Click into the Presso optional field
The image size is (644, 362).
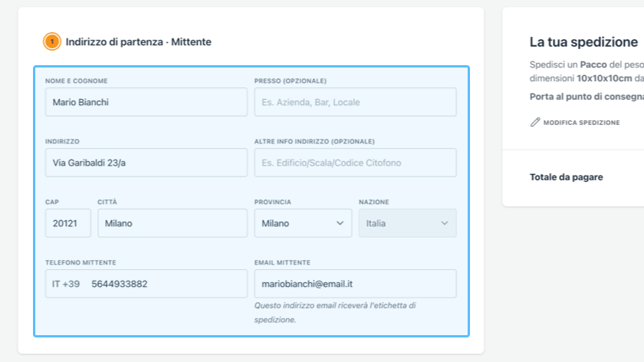(355, 102)
